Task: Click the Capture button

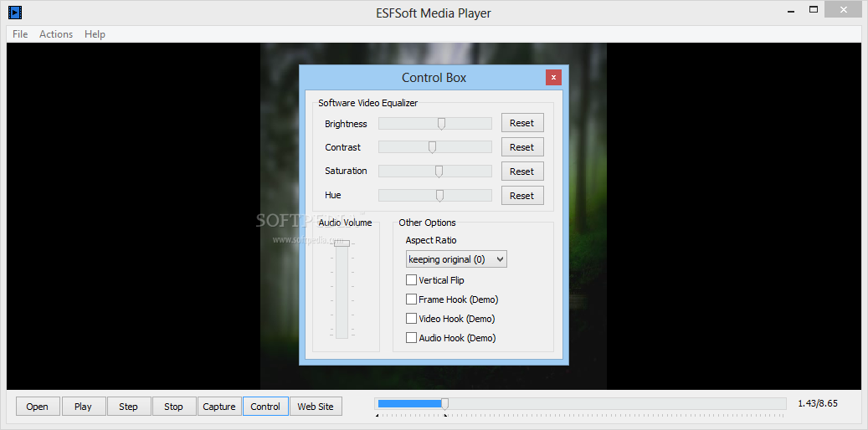Action: point(219,407)
